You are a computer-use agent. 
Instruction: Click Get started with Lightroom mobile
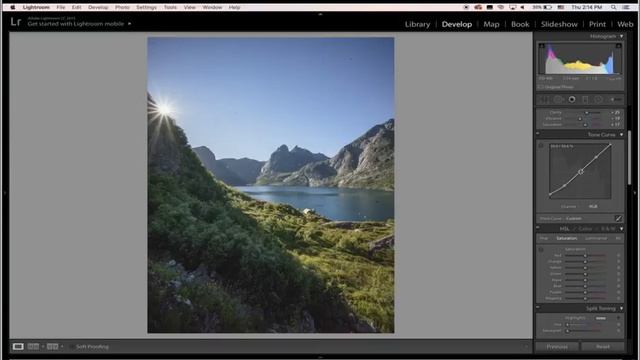(x=76, y=24)
